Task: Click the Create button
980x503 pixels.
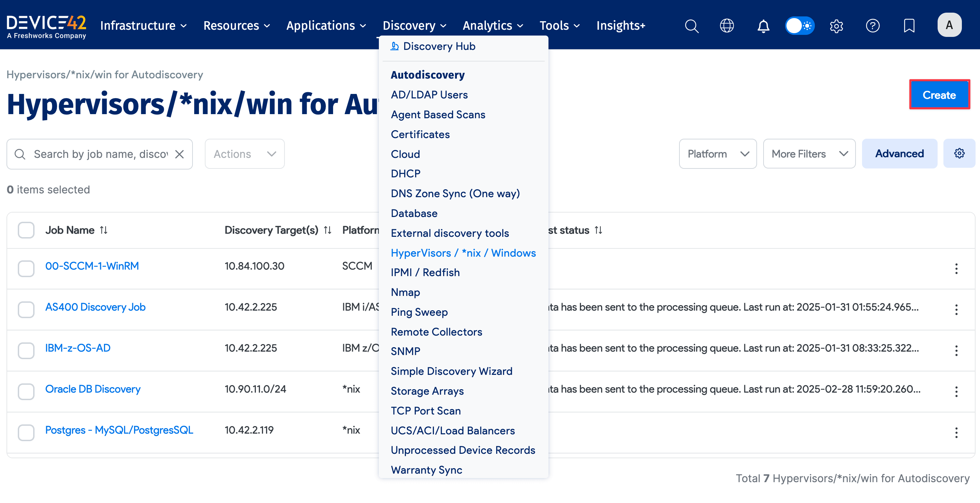Action: coord(939,95)
